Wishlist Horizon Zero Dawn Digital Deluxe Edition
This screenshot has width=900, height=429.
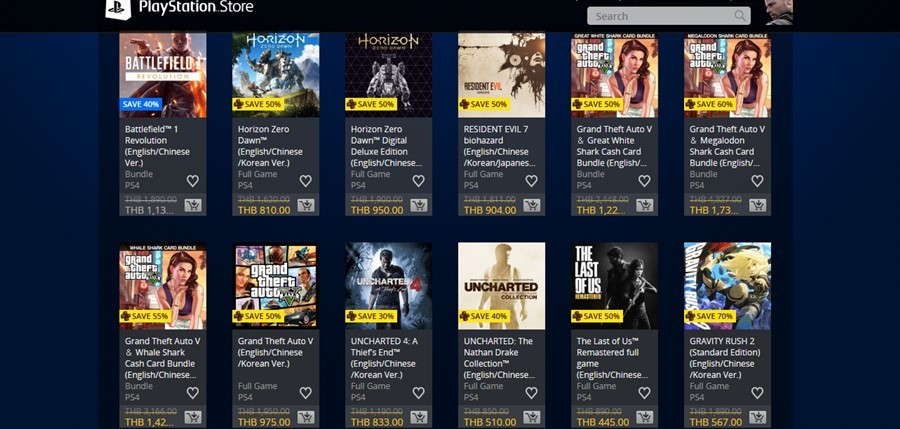[x=418, y=181]
